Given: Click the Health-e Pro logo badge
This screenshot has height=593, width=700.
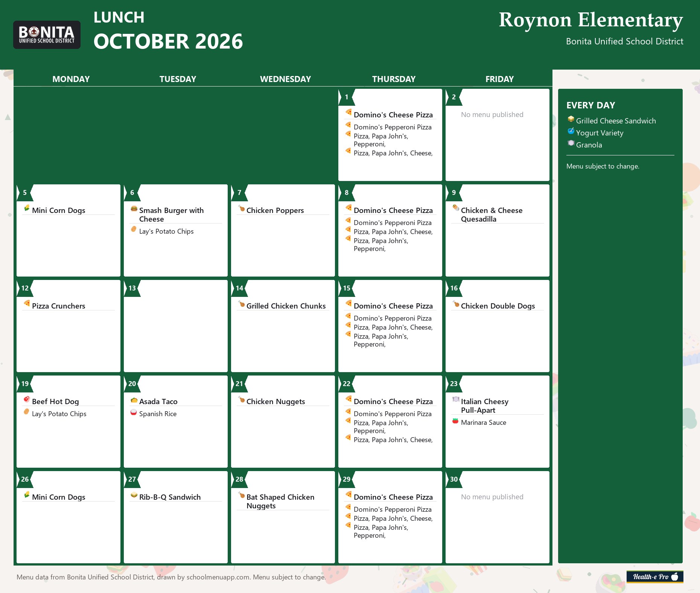Looking at the screenshot, I should tap(655, 576).
